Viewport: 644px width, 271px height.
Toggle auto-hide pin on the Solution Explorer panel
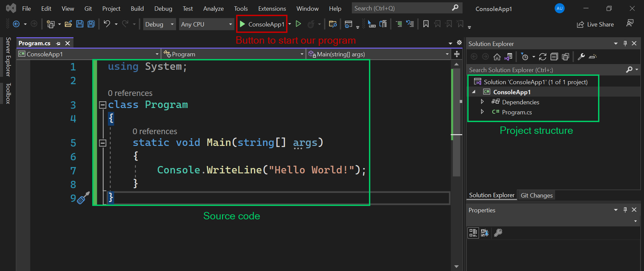point(625,44)
